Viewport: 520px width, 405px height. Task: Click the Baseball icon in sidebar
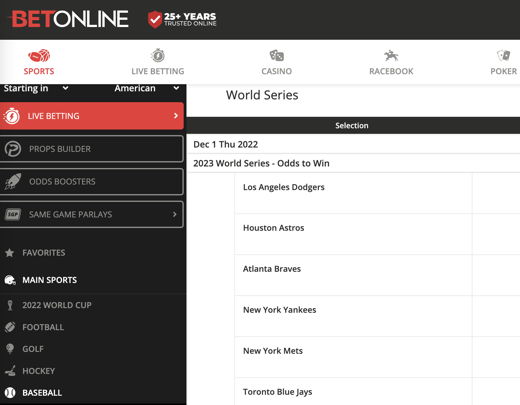pyautogui.click(x=10, y=393)
